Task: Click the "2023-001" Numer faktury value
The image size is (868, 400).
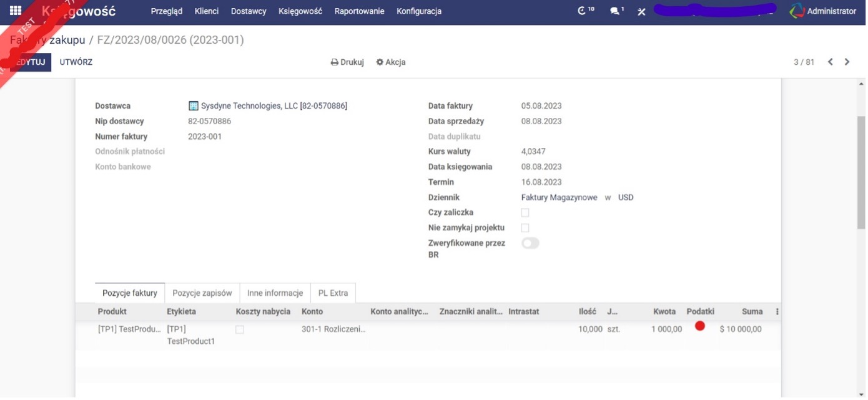Action: point(205,137)
